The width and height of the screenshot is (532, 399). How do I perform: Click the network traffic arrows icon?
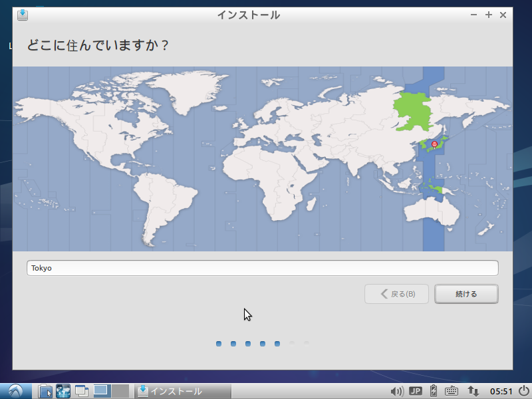tap(473, 391)
